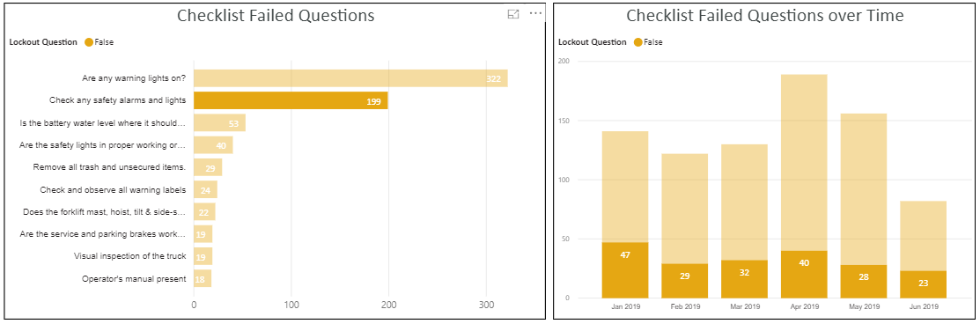980x324 pixels.
Task: Select the forklift mast hoist tilt bar
Action: 204,212
